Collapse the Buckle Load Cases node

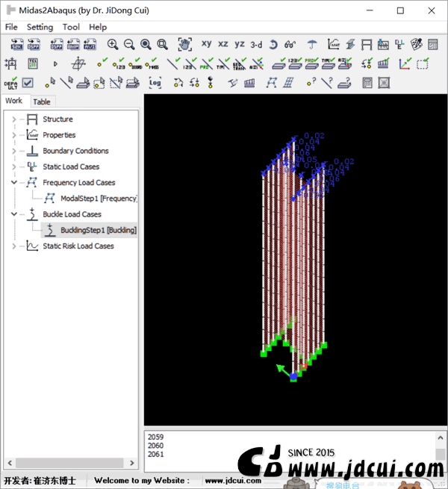tap(14, 214)
